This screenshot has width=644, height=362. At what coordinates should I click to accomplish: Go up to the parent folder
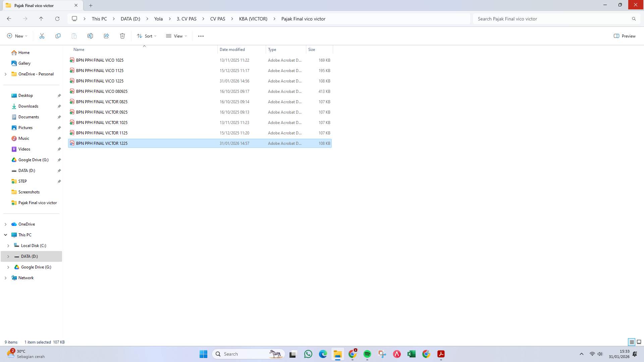[41, 19]
